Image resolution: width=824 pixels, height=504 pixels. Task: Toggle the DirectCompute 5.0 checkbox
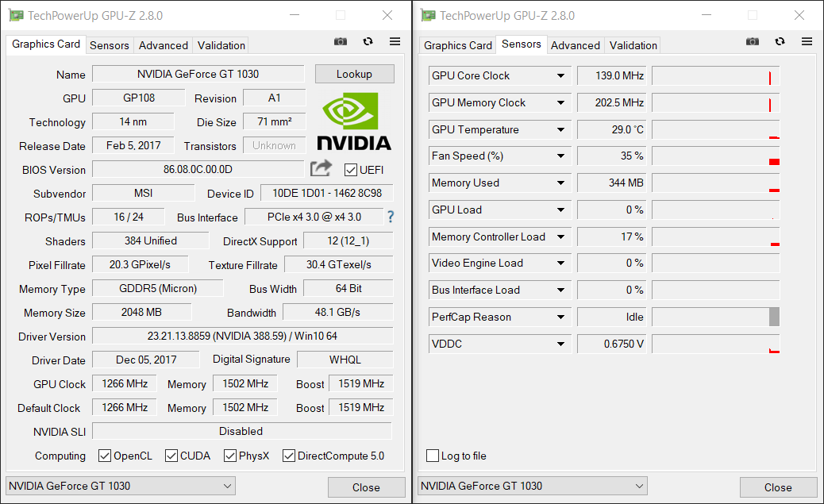tap(288, 456)
